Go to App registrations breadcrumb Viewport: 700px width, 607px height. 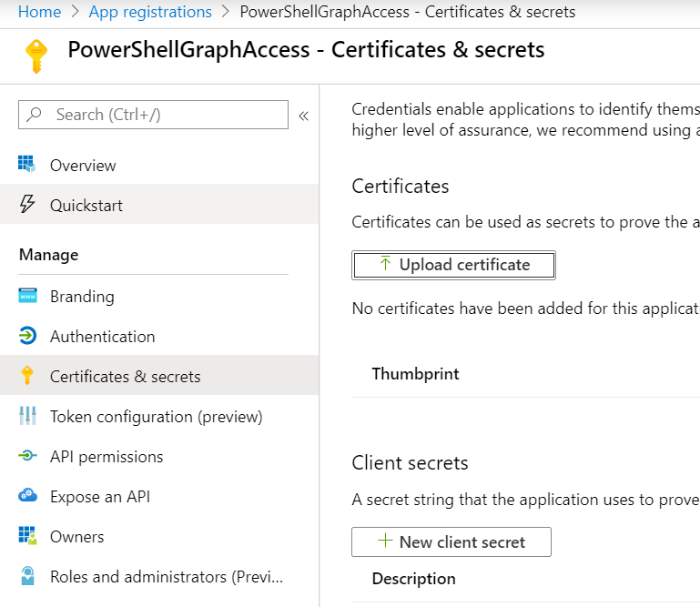pyautogui.click(x=150, y=12)
